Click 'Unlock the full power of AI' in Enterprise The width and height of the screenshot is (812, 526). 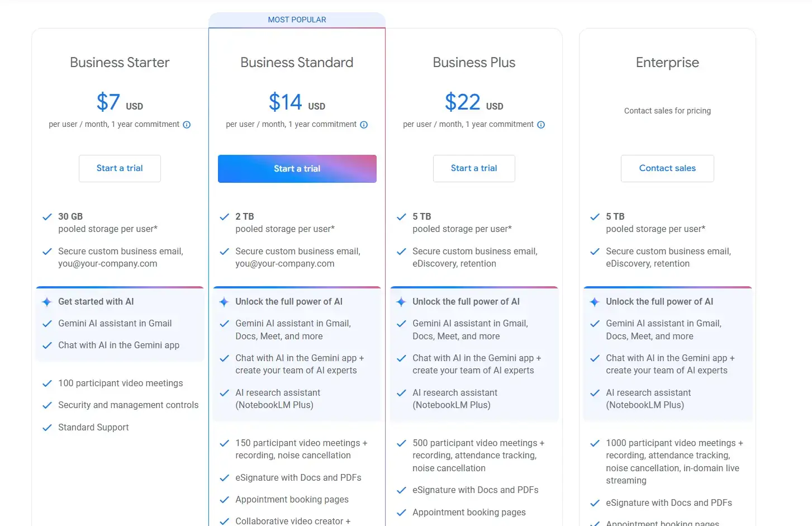(659, 302)
